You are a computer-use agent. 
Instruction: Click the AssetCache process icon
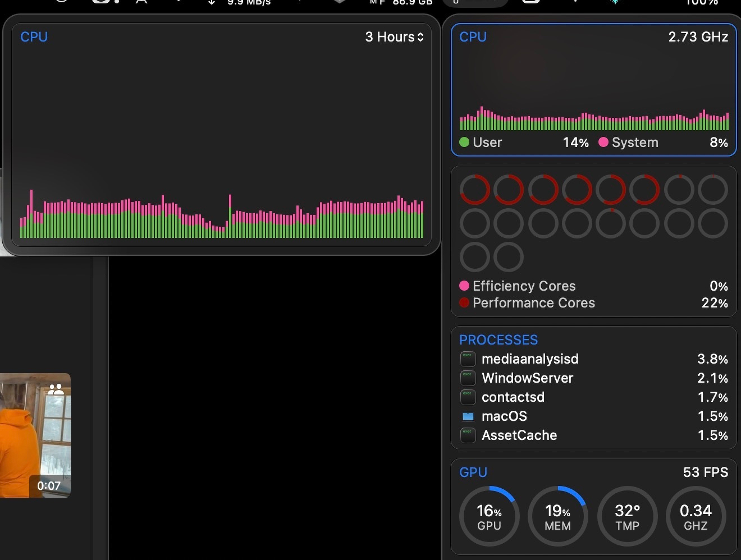468,435
